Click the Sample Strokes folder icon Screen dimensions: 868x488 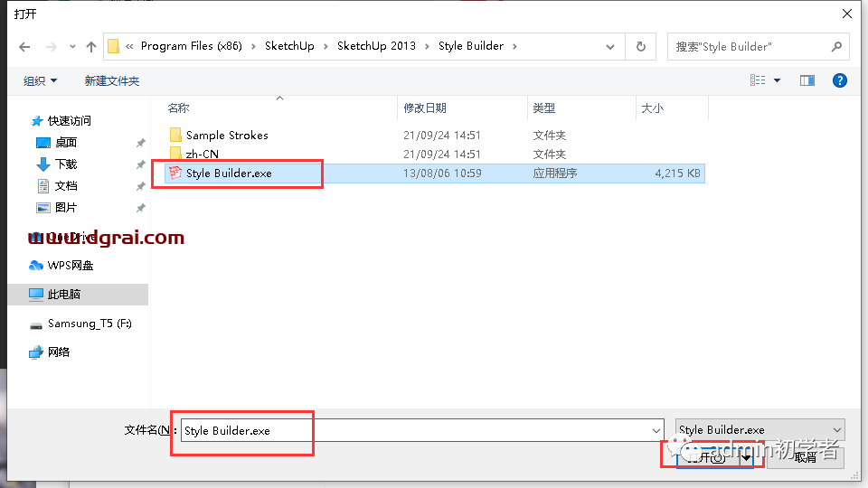175,135
